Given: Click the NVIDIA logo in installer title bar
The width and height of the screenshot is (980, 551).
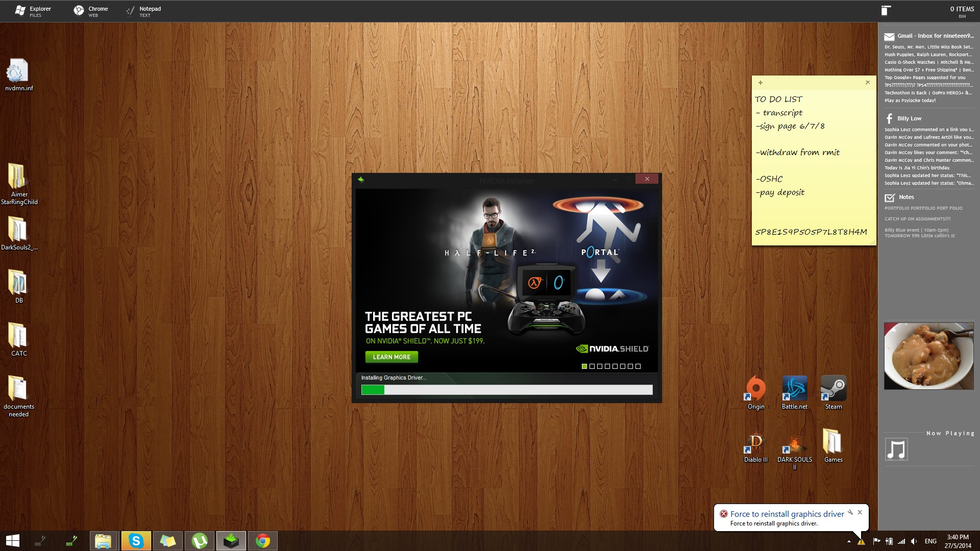Looking at the screenshot, I should click(361, 180).
